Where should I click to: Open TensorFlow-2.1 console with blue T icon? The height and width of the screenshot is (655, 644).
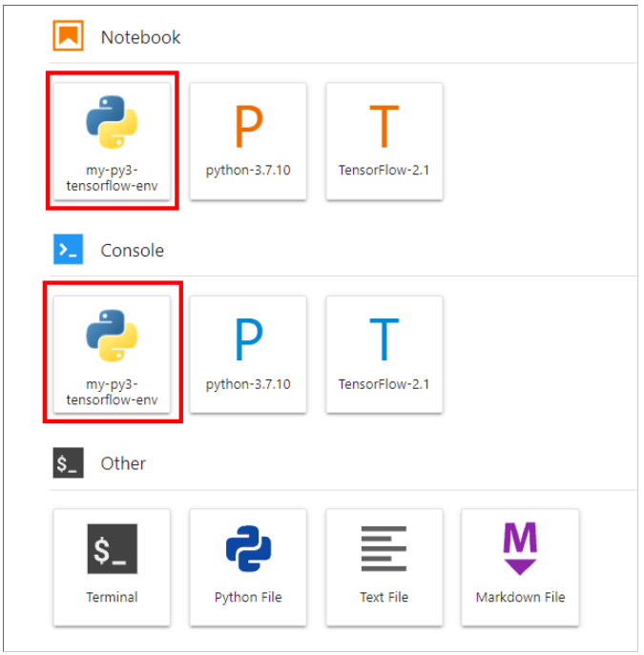click(x=384, y=338)
